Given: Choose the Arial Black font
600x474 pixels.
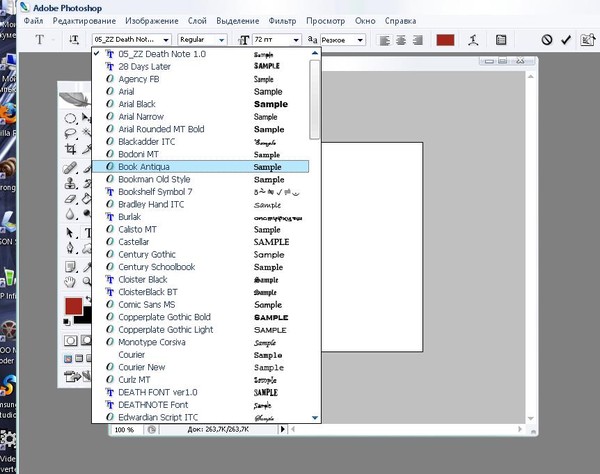Looking at the screenshot, I should [x=201, y=104].
